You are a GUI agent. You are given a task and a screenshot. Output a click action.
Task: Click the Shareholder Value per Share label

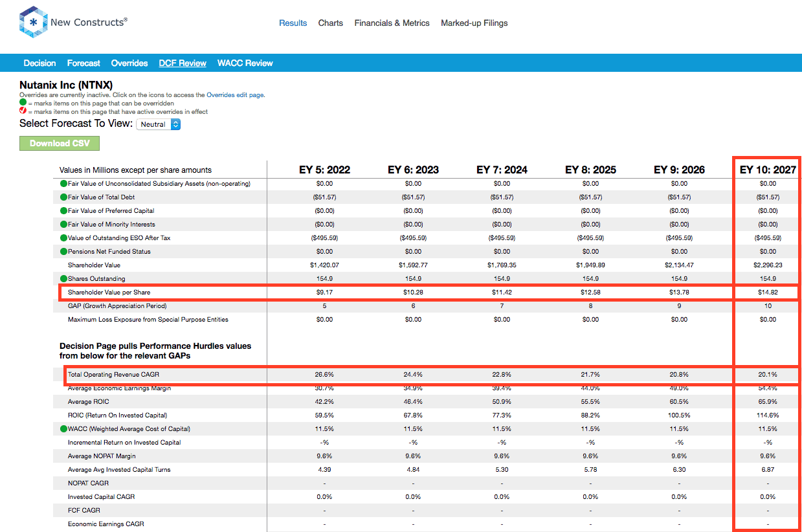[x=109, y=293]
